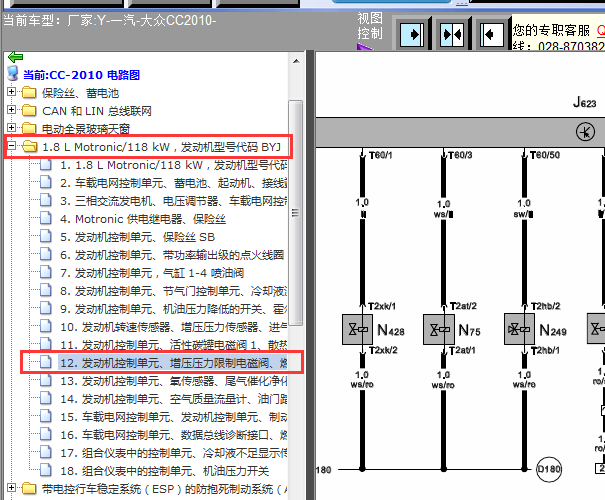605x500 pixels.
Task: Open page 6. 带功率输出级的点火线圈
Action: [172, 255]
